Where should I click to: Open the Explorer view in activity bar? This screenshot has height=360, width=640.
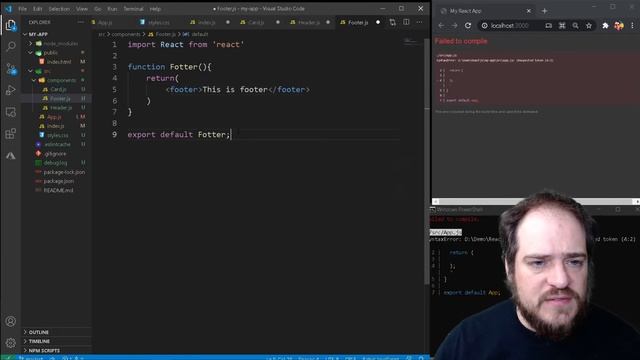click(x=11, y=25)
